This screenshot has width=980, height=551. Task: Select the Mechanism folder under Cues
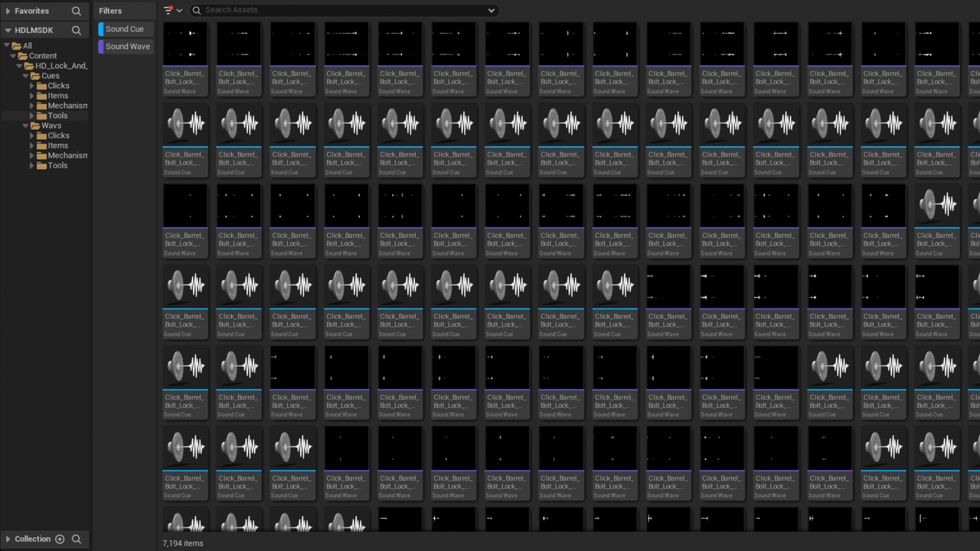pyautogui.click(x=67, y=106)
